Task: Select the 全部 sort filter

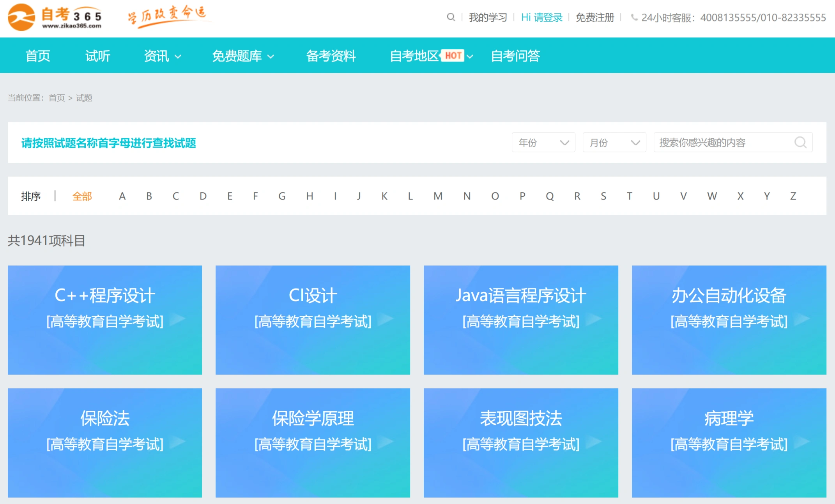Action: point(82,196)
